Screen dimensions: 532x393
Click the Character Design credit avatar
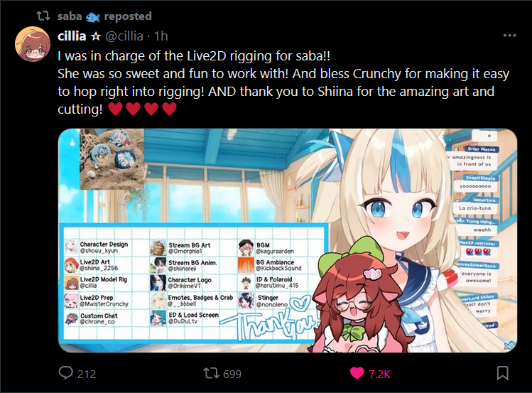click(x=71, y=247)
